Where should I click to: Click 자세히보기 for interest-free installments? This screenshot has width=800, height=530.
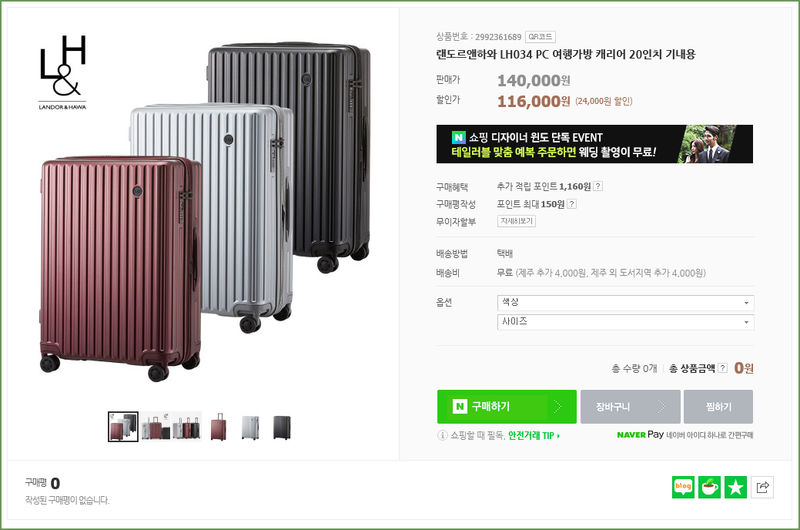pos(516,221)
